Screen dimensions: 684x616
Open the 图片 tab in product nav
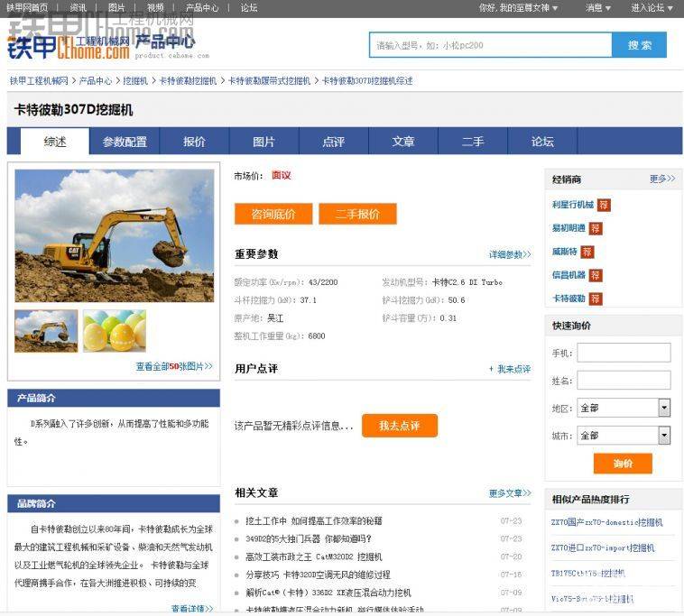[263, 142]
